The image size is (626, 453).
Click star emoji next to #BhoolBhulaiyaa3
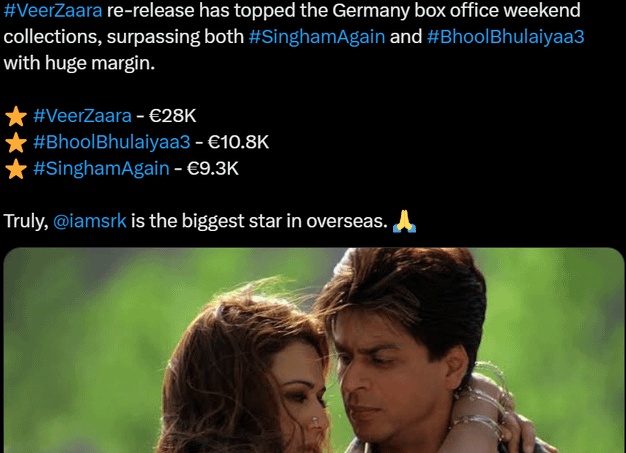pyautogui.click(x=16, y=142)
